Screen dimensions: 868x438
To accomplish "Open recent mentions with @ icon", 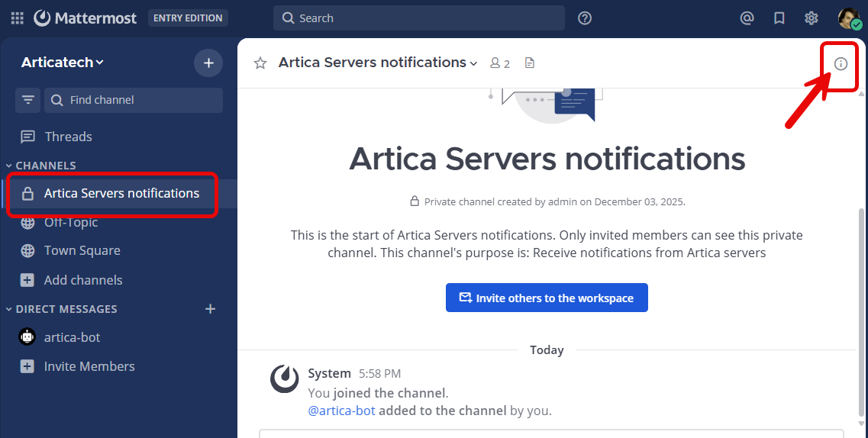I will click(747, 18).
